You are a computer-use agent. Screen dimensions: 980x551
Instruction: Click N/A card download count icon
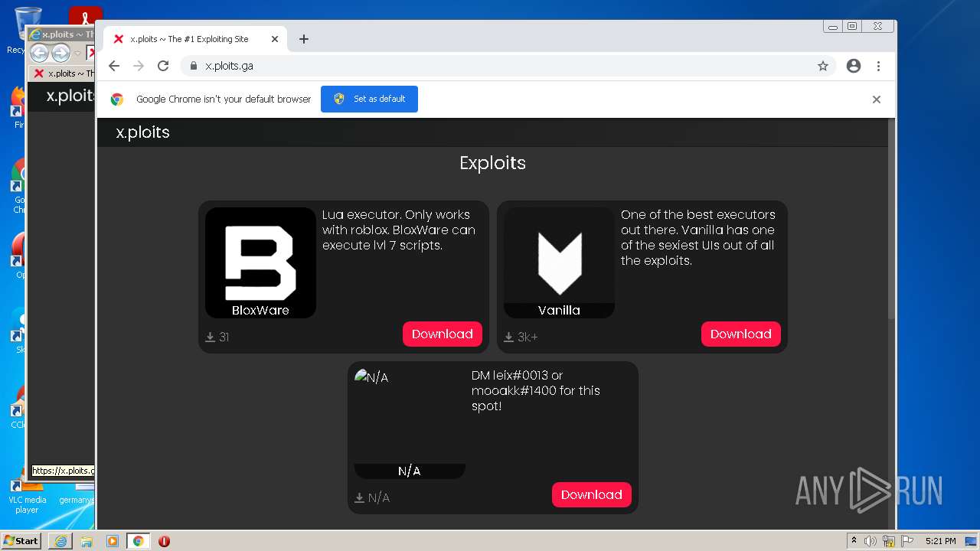[359, 497]
